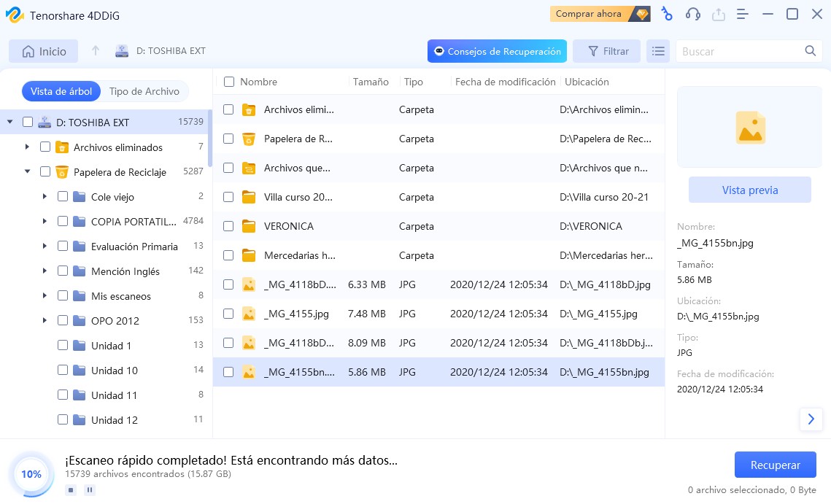The image size is (831, 504).
Task: Click the next arrow in preview panel
Action: [811, 419]
